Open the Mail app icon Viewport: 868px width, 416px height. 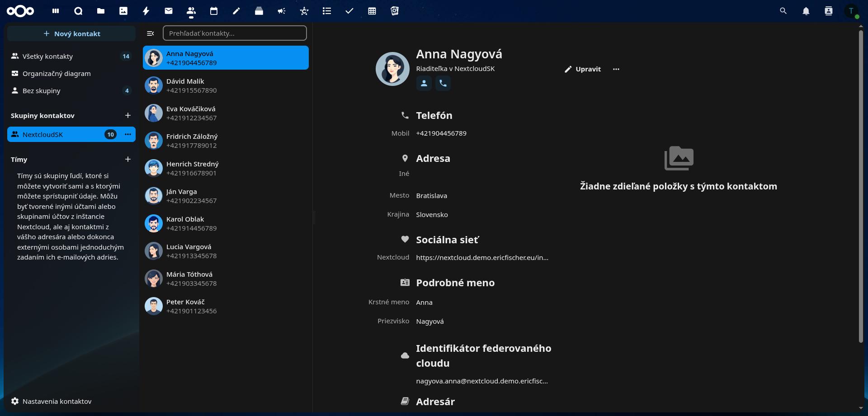click(x=168, y=11)
